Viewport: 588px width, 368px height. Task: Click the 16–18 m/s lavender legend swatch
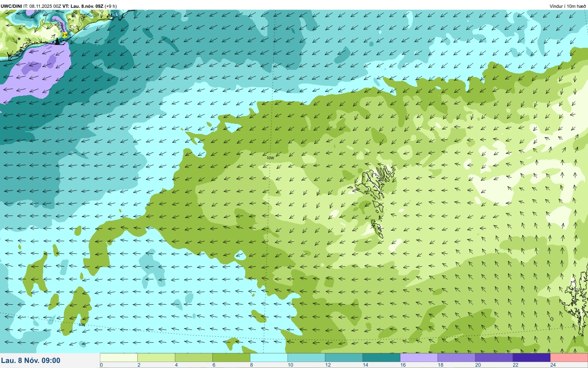(x=419, y=357)
